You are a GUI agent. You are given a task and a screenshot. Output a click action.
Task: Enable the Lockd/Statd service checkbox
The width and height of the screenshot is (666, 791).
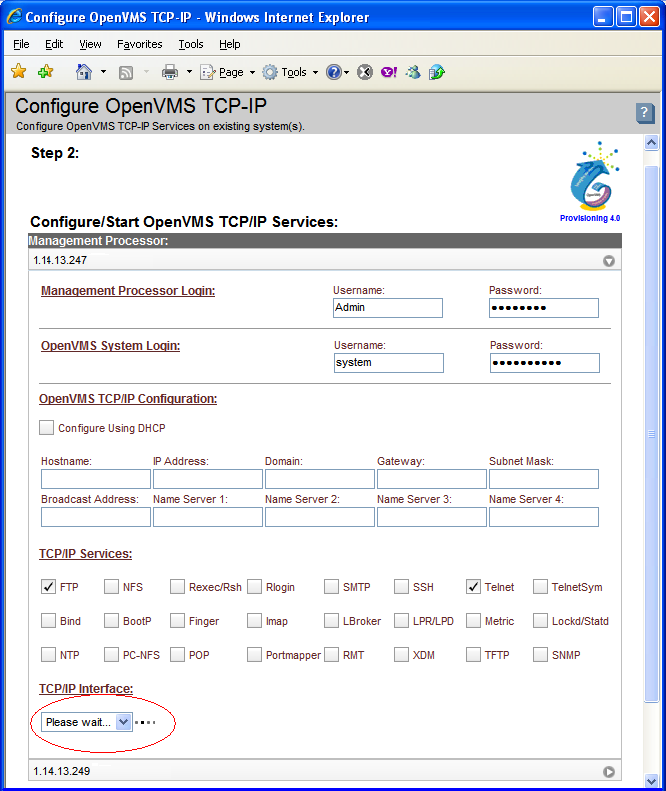540,620
